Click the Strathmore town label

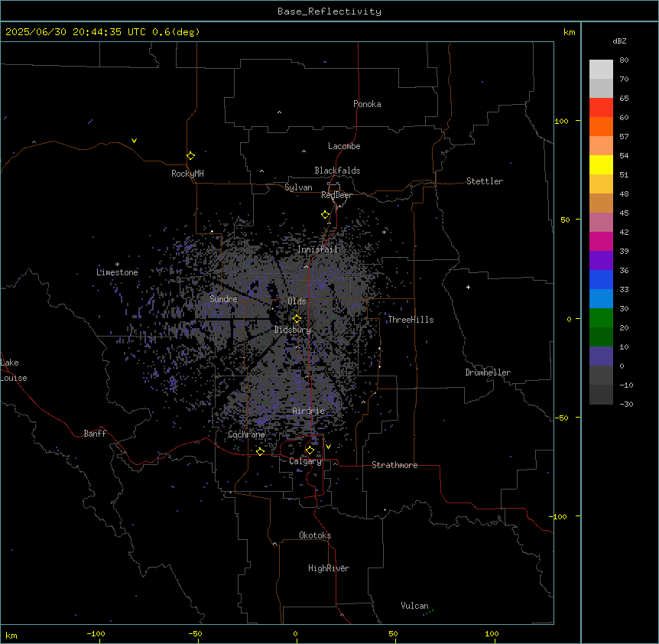394,465
